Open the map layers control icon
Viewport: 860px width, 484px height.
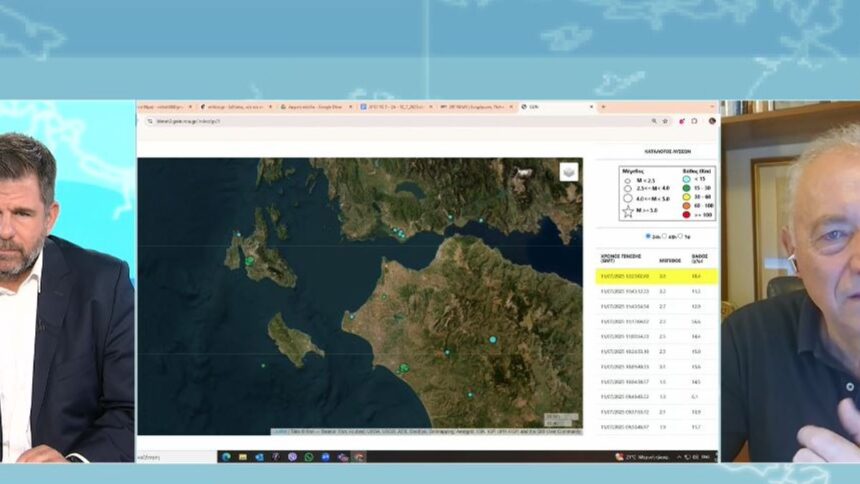click(x=569, y=172)
